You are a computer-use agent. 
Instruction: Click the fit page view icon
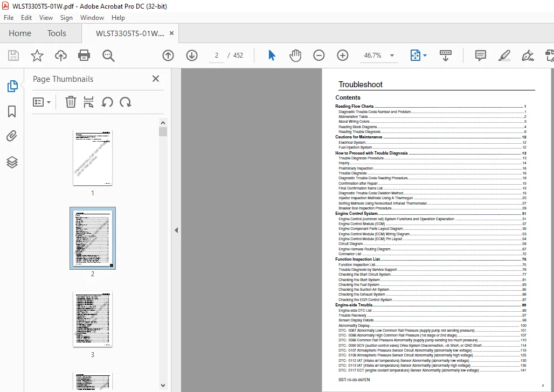click(x=415, y=55)
